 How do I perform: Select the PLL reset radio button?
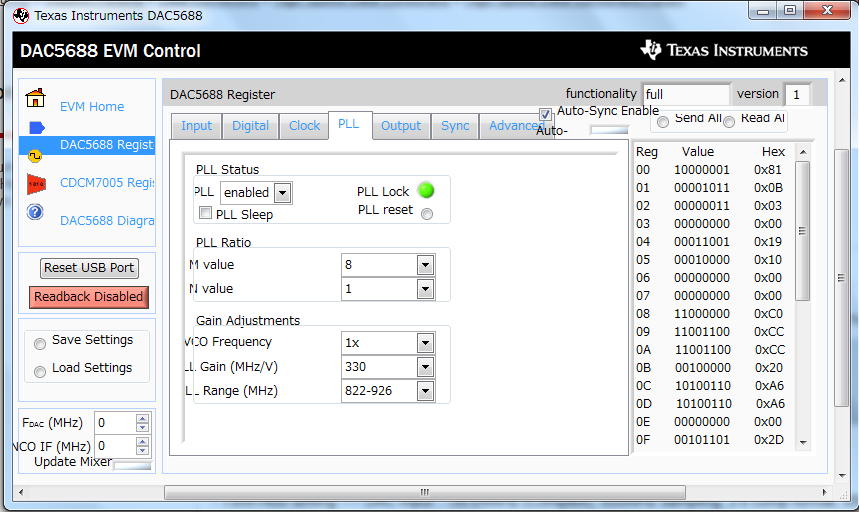coord(427,214)
